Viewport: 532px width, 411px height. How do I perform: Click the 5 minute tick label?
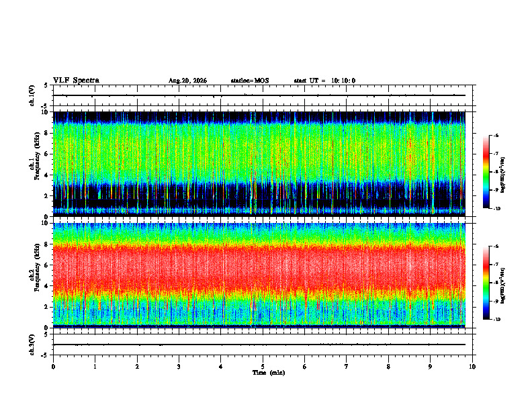coord(263,367)
